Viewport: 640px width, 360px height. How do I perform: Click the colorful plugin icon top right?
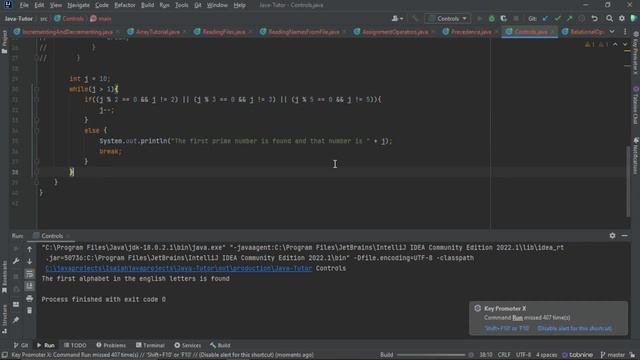(633, 19)
